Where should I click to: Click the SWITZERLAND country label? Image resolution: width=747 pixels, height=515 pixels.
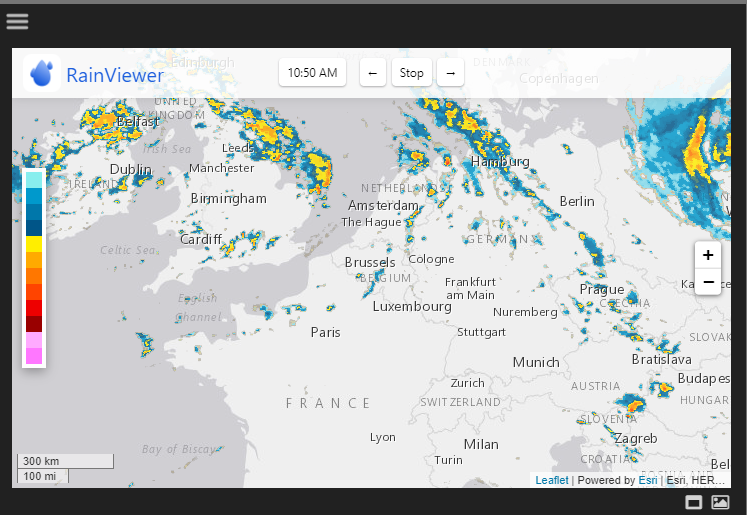pos(460,402)
